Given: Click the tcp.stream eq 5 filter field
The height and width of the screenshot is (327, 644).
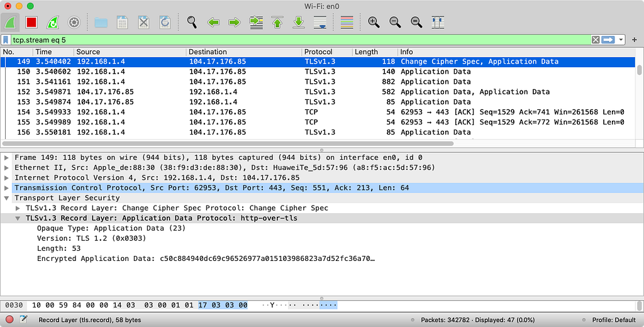Looking at the screenshot, I should tap(301, 40).
